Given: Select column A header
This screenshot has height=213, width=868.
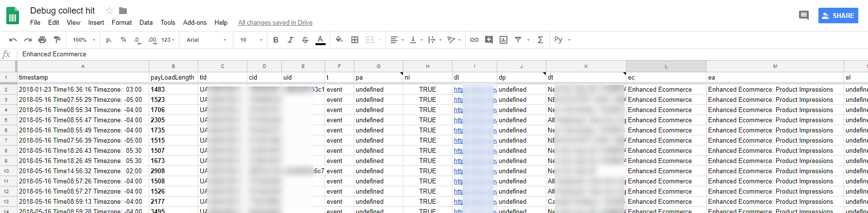Looking at the screenshot, I should click(x=83, y=66).
